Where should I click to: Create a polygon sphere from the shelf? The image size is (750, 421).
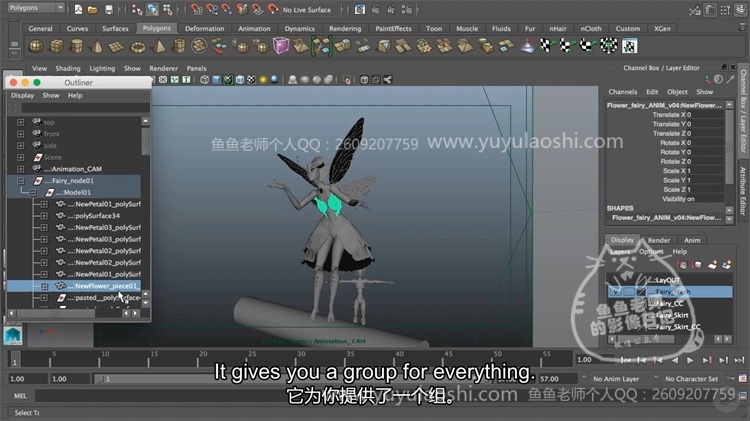point(36,46)
